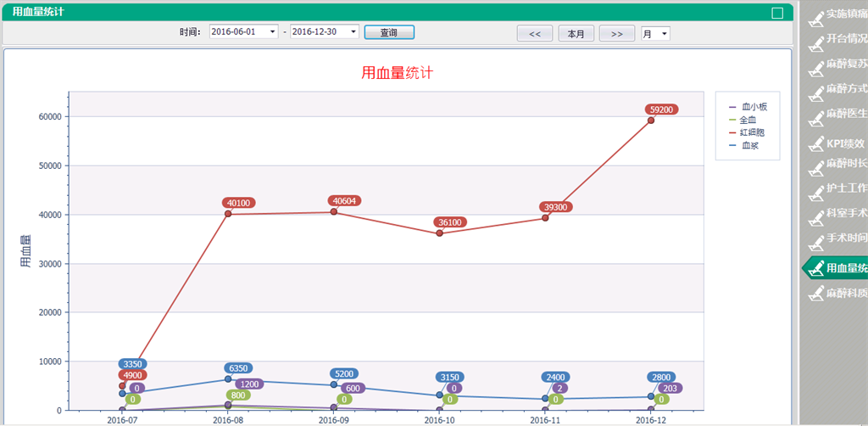Screen dimensions: 868x426
Task: Switch to the 麻醉时长 menu item
Action: pyautogui.click(x=845, y=164)
